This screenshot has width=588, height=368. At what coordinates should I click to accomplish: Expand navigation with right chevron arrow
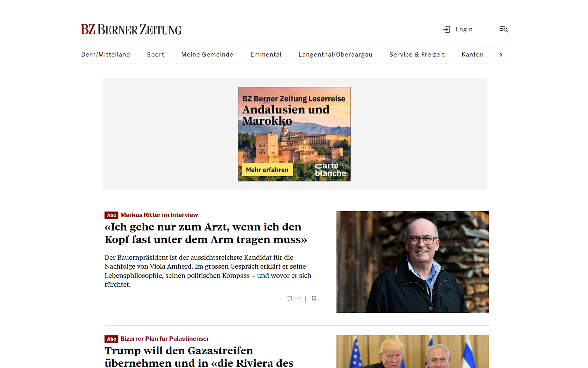(x=501, y=55)
